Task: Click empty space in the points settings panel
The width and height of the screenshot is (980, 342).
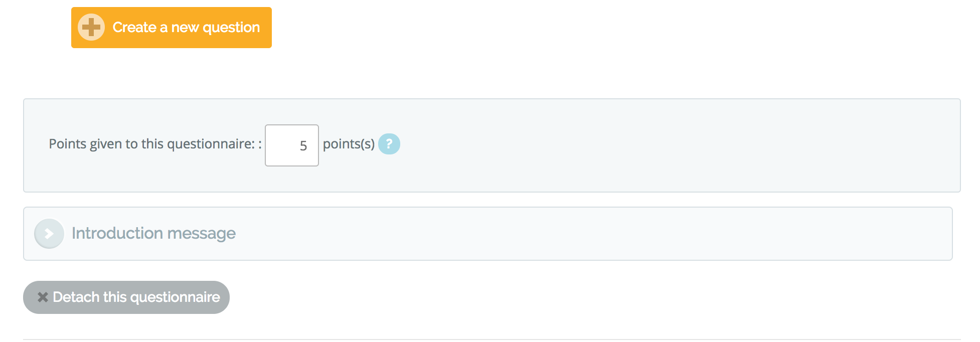Action: [652, 145]
